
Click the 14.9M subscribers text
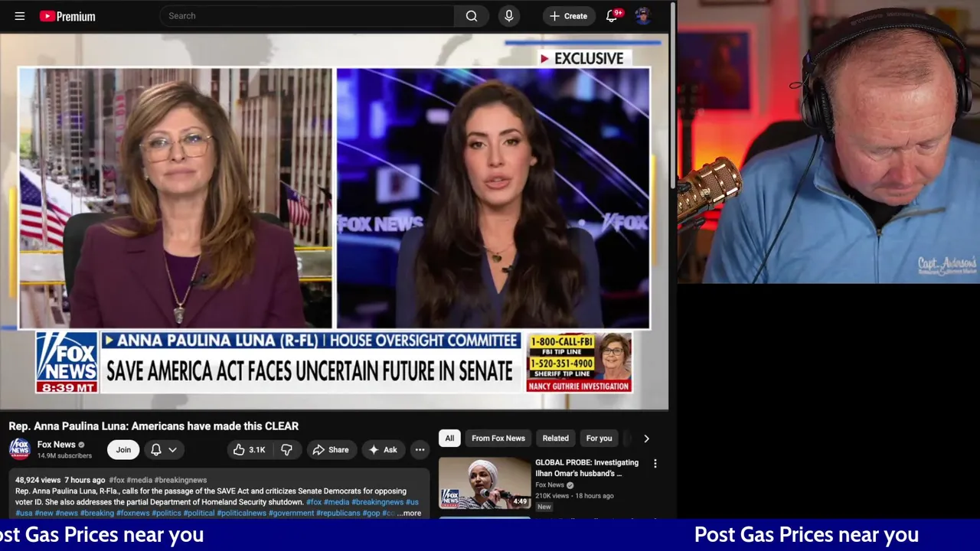coord(64,456)
